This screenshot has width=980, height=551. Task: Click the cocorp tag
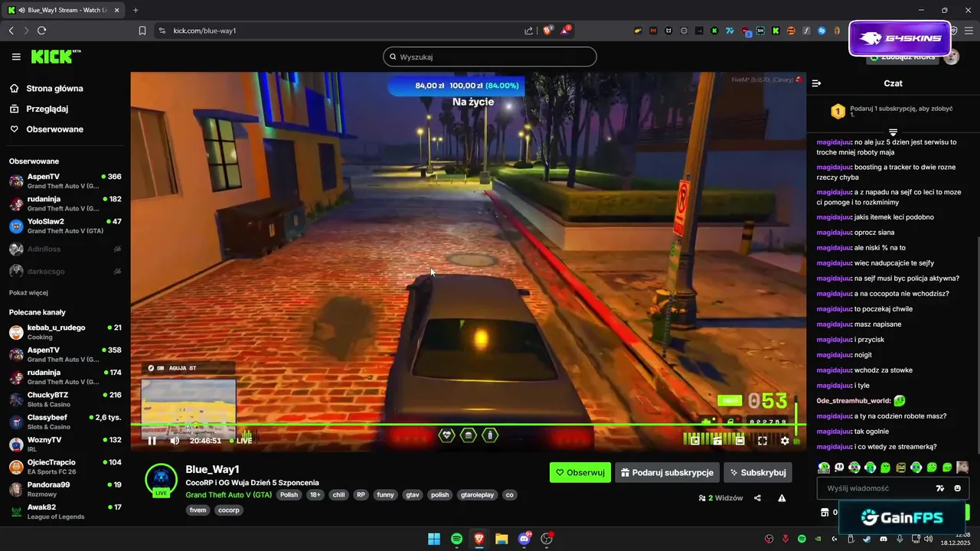(228, 510)
